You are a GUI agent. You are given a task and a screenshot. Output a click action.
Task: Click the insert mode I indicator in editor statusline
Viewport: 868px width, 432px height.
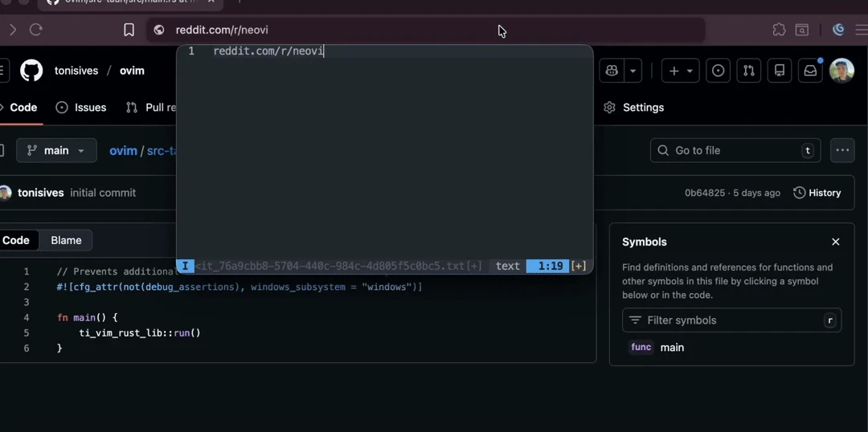tap(185, 266)
